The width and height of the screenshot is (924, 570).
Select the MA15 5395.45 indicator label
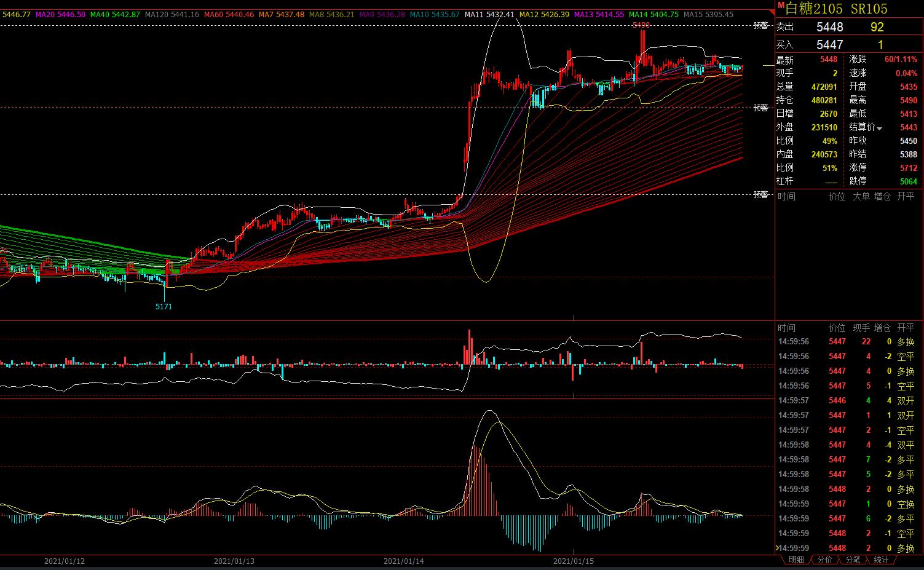click(x=708, y=14)
